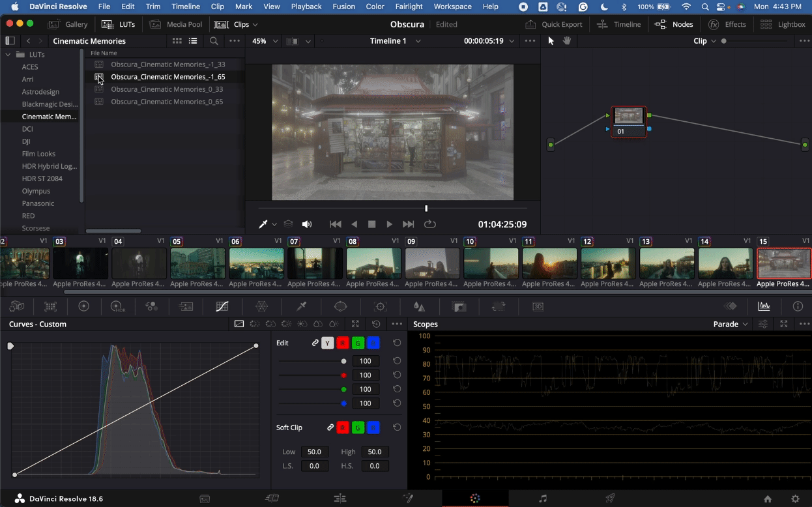Show the Information palette icon
Viewport: 812px width, 507px height.
tap(798, 306)
